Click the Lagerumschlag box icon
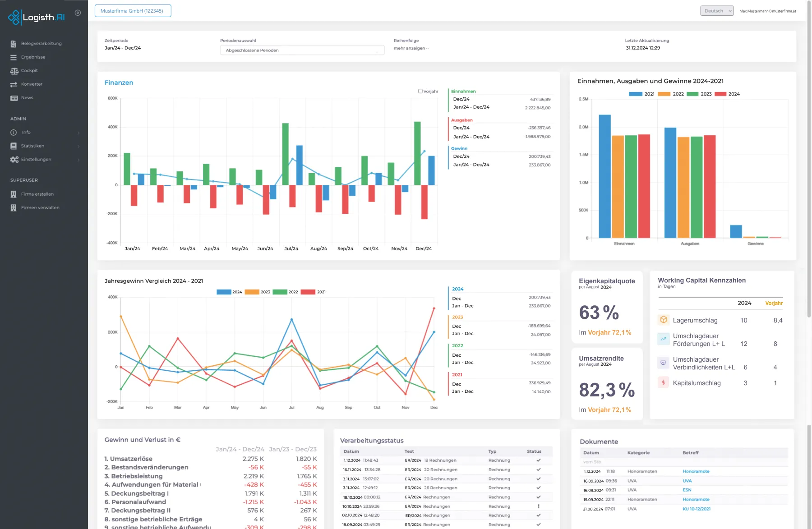Image resolution: width=812 pixels, height=529 pixels. (x=664, y=320)
